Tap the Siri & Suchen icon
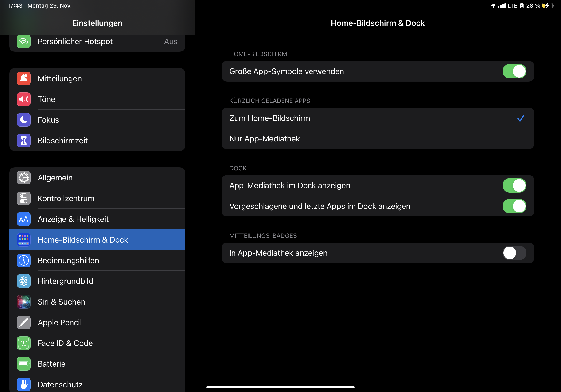This screenshot has height=392, width=561. 24,302
